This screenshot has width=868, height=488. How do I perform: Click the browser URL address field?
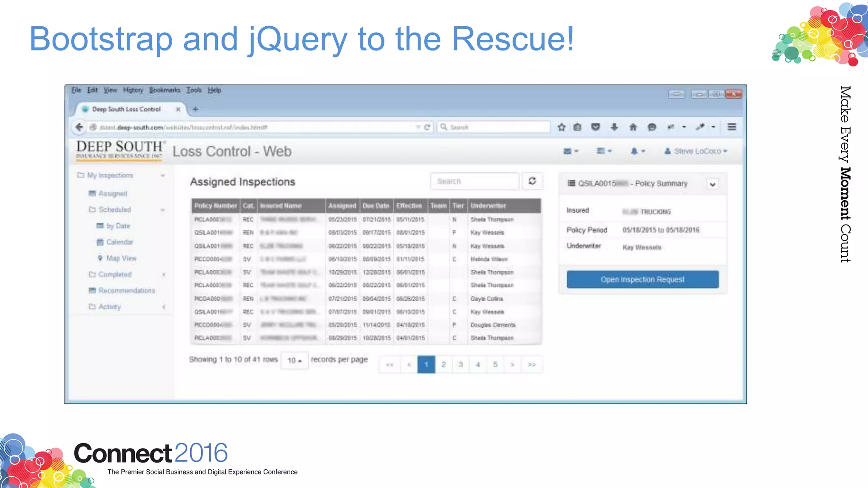point(254,127)
